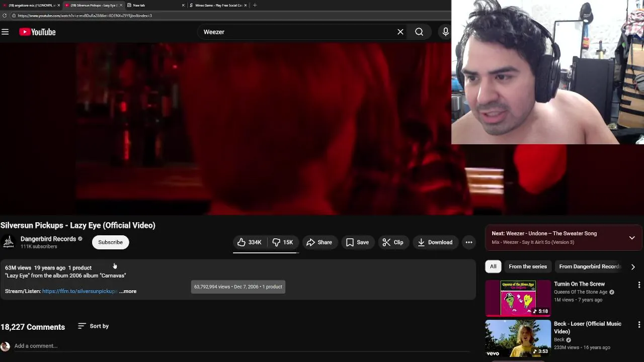Click the browser address bar URL
The image size is (644, 362).
[x=85, y=16]
